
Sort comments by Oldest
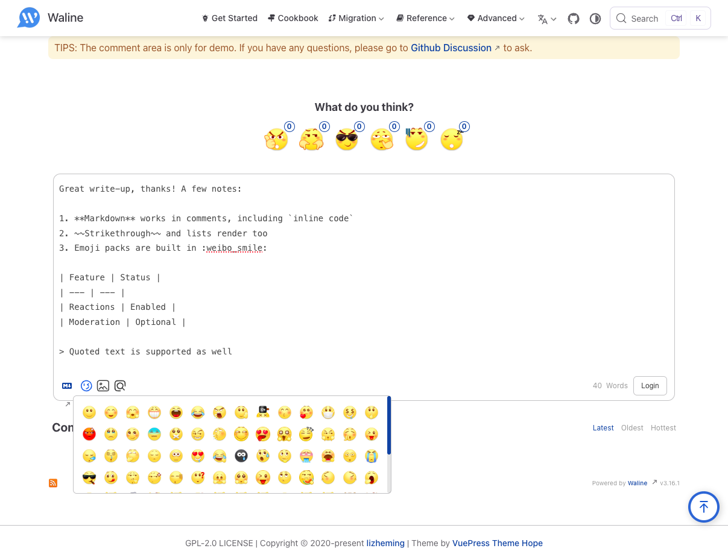coord(632,428)
